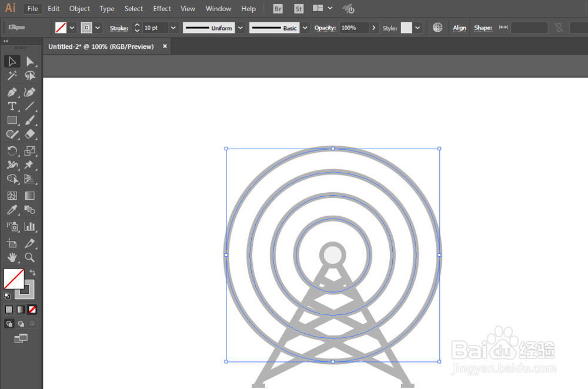This screenshot has height=389, width=588.
Task: Open the Effect menu
Action: 162,9
